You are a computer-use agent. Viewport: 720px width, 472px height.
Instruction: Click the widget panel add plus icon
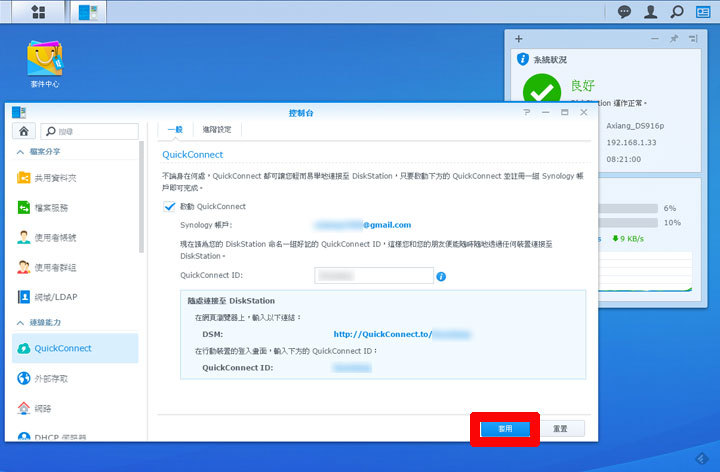[x=518, y=39]
